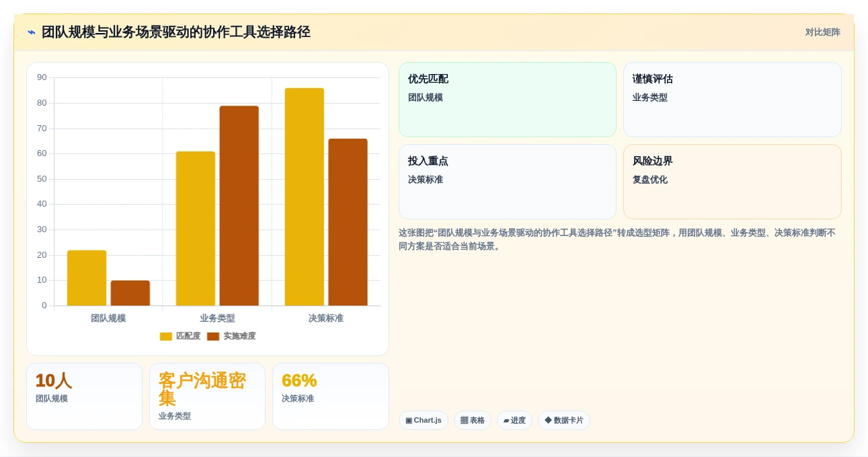Click the yellow 团队规模 匹配度 bar
This screenshot has width=868, height=457.
pyautogui.click(x=87, y=278)
